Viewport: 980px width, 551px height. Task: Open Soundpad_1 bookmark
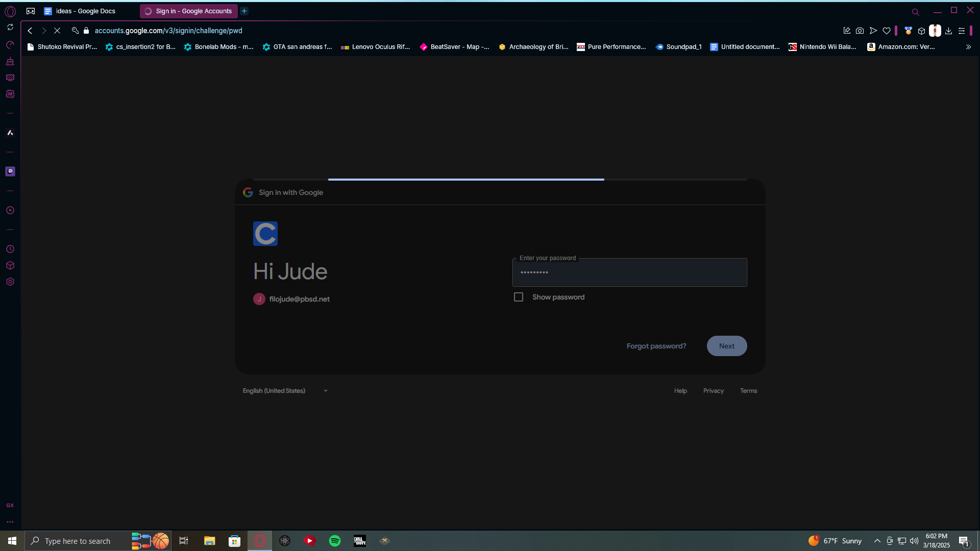click(x=679, y=47)
